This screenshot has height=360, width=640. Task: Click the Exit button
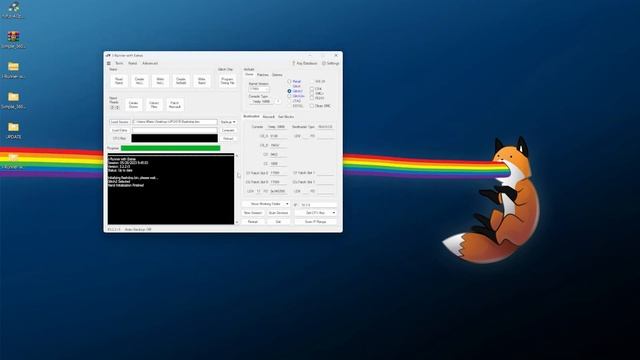tap(278, 222)
